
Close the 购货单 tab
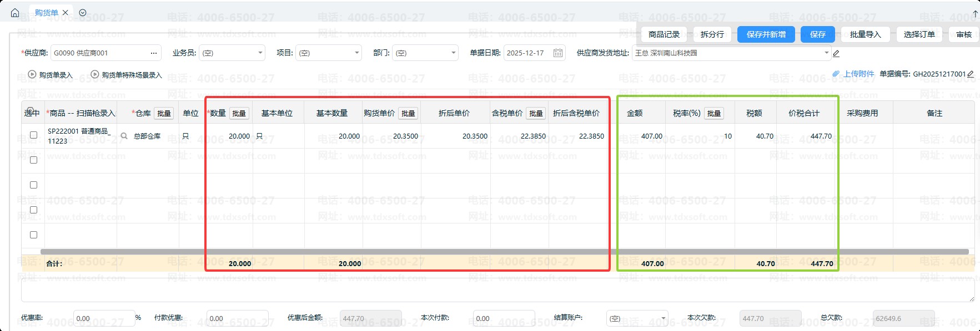[x=66, y=13]
